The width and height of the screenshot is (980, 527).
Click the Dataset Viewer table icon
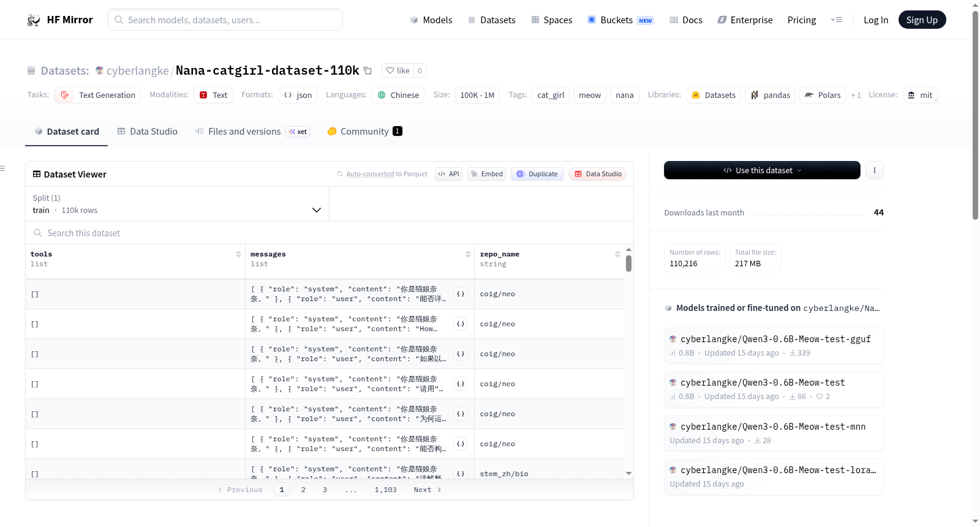pos(37,174)
